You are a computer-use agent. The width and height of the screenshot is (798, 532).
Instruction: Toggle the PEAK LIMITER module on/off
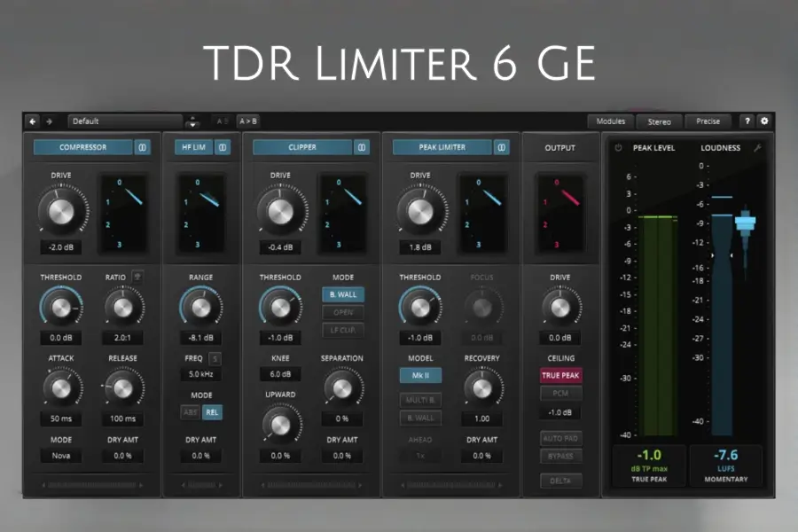442,147
